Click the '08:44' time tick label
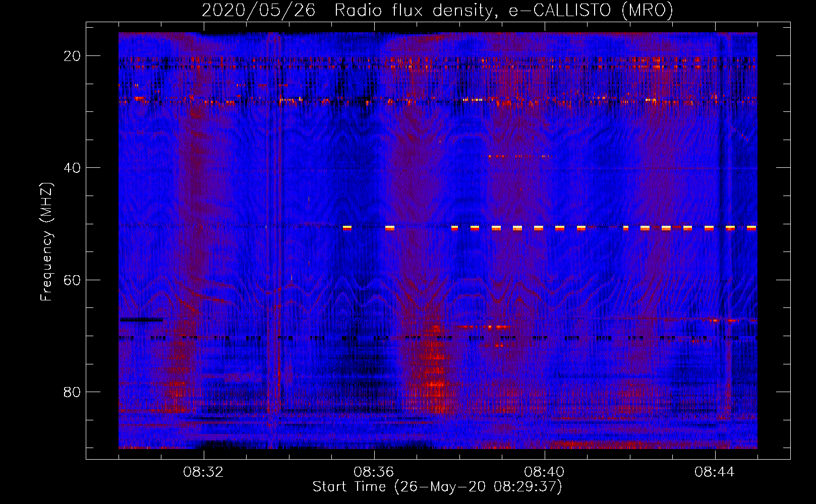This screenshot has height=504, width=816. [x=715, y=472]
